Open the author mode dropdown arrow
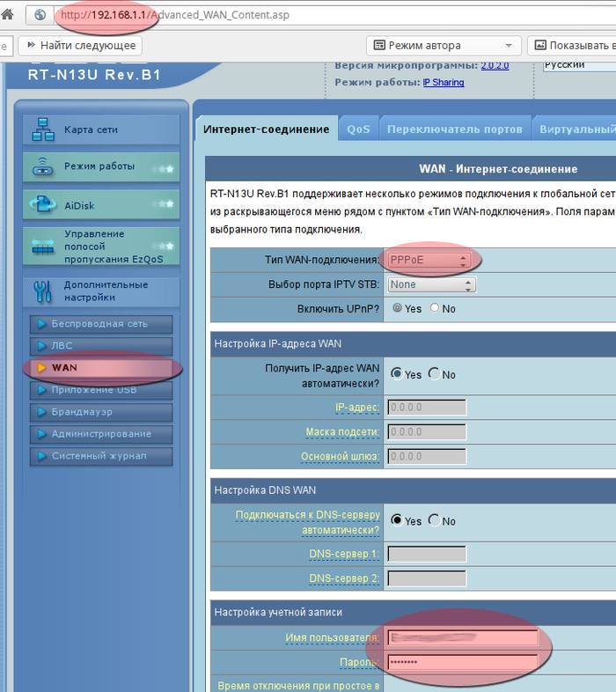 [x=509, y=45]
